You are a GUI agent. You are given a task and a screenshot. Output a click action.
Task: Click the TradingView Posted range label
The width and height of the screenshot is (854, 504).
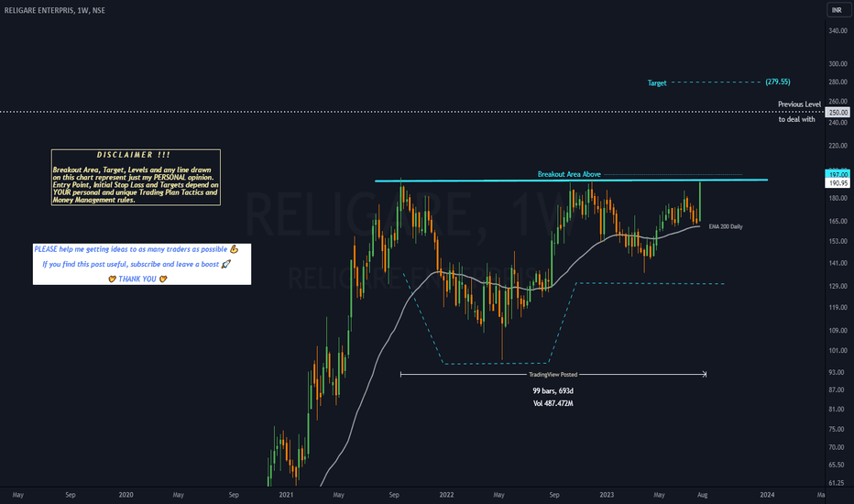pos(553,374)
